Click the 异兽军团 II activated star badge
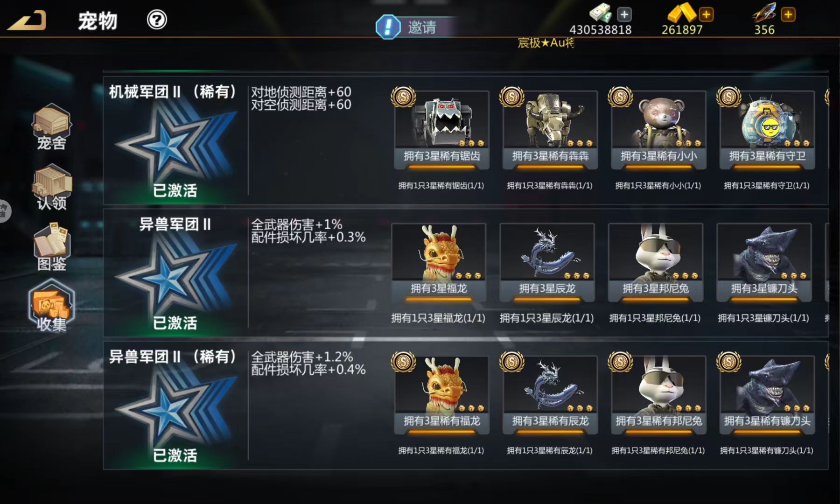This screenshot has height=504, width=840. click(x=175, y=276)
